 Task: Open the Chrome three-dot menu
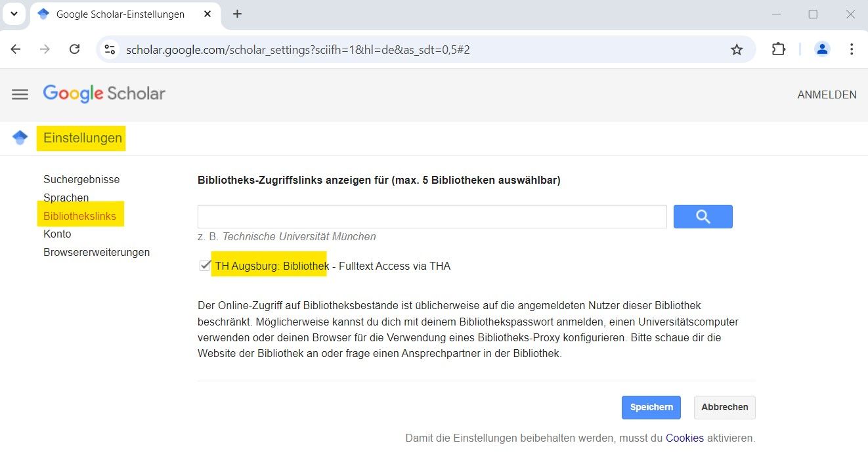pyautogui.click(x=851, y=49)
